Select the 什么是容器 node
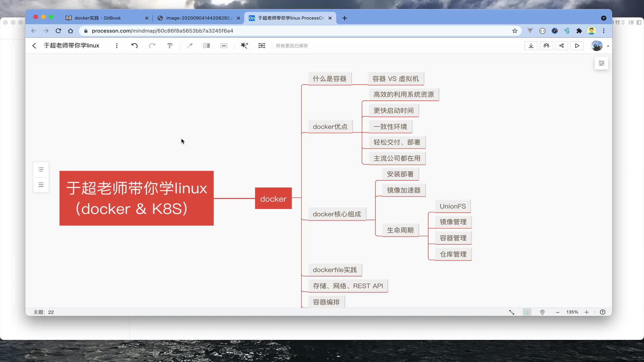 click(x=330, y=79)
